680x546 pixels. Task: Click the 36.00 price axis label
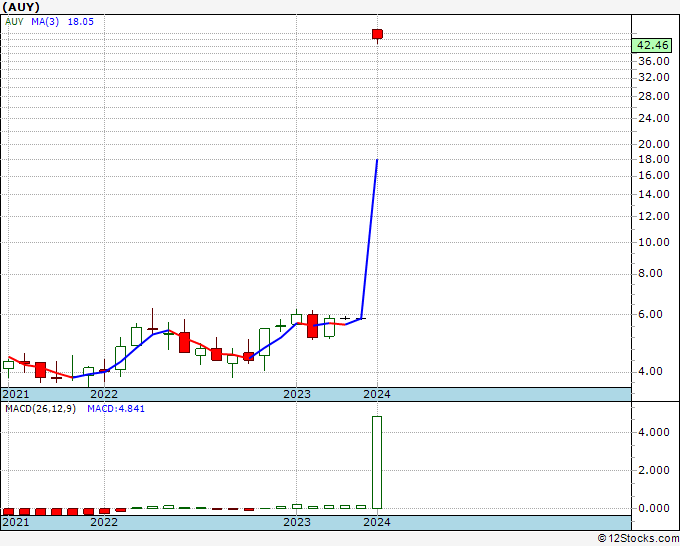pyautogui.click(x=654, y=61)
